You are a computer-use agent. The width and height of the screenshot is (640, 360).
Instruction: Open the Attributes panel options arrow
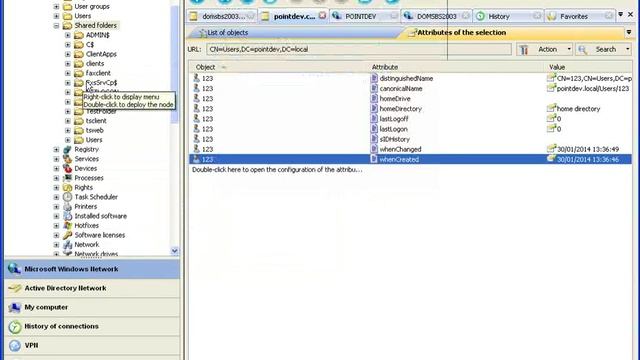tap(629, 32)
